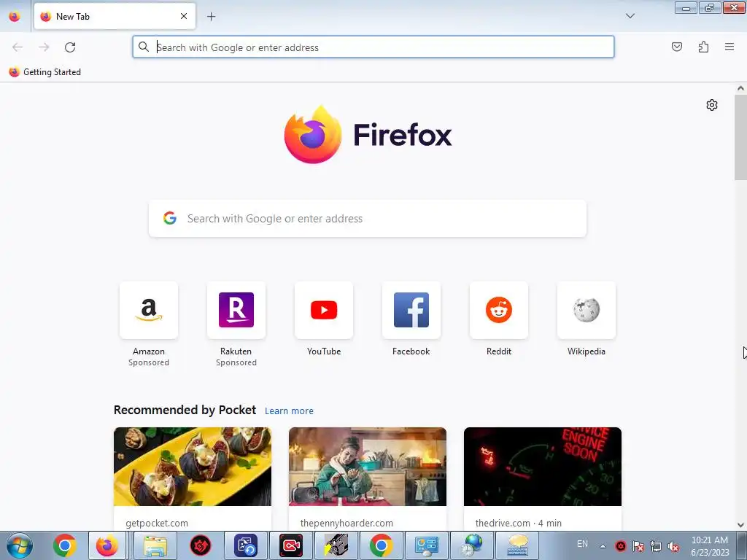Open the thepennyhoarder.com article thumbnail
Screen dimensions: 747x560
368,467
